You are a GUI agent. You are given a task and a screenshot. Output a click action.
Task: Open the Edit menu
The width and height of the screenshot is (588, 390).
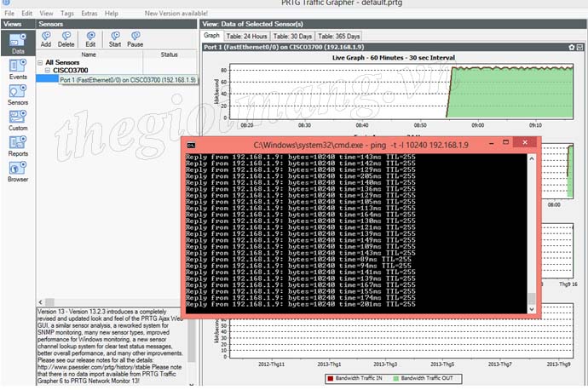pyautogui.click(x=26, y=14)
